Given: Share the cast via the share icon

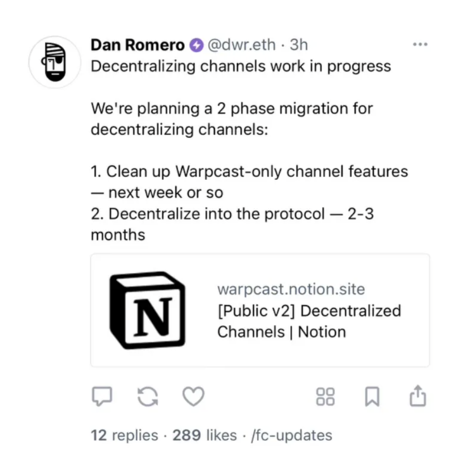Looking at the screenshot, I should coord(418,395).
